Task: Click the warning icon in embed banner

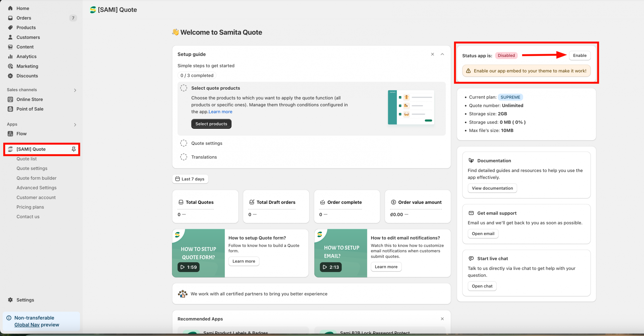Action: tap(468, 71)
